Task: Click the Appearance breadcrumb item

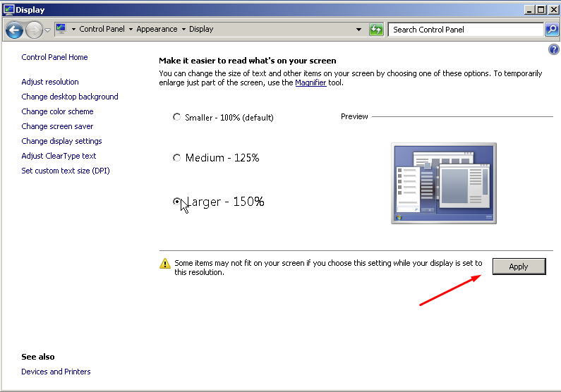Action: point(157,30)
